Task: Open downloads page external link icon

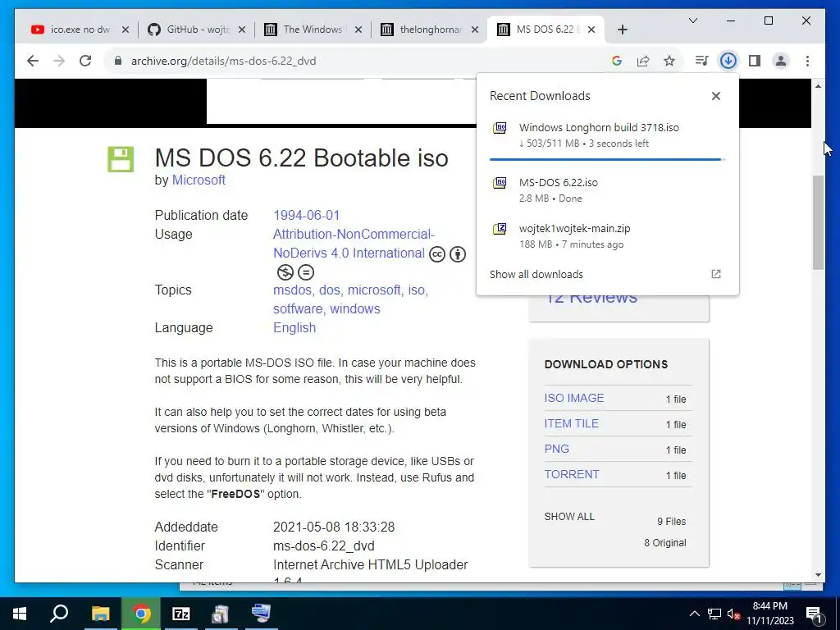Action: 715,274
